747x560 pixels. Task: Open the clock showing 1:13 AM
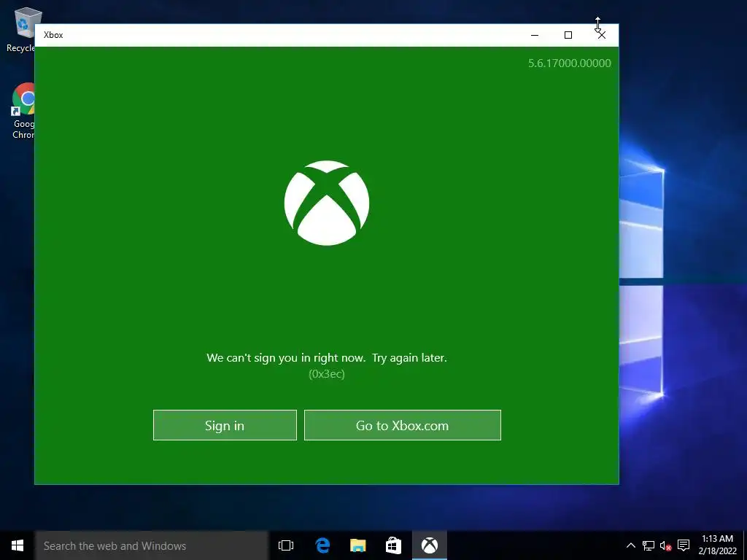(x=718, y=545)
